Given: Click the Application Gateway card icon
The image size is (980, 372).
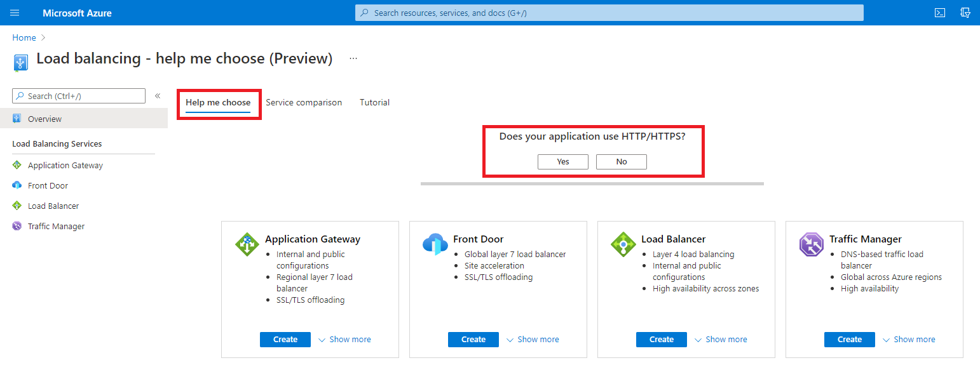Looking at the screenshot, I should pyautogui.click(x=247, y=244).
